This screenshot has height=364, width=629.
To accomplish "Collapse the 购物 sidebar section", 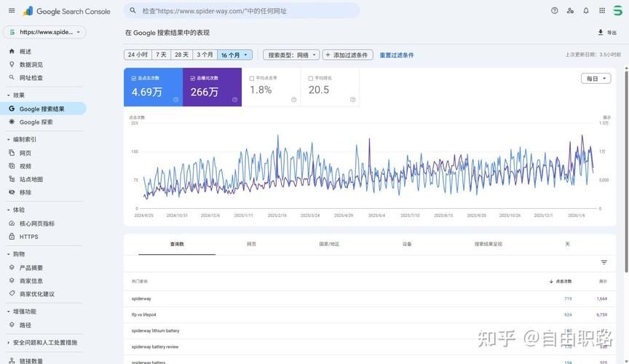I will (x=16, y=254).
